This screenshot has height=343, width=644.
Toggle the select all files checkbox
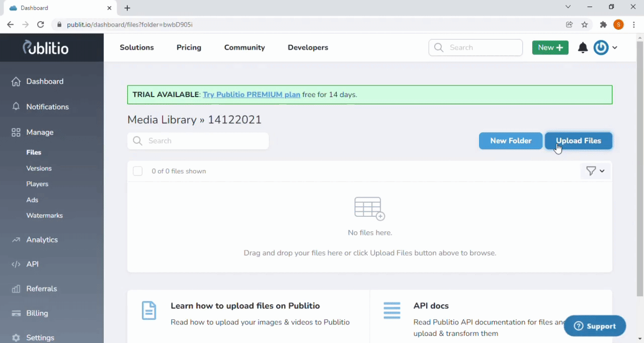tap(138, 171)
